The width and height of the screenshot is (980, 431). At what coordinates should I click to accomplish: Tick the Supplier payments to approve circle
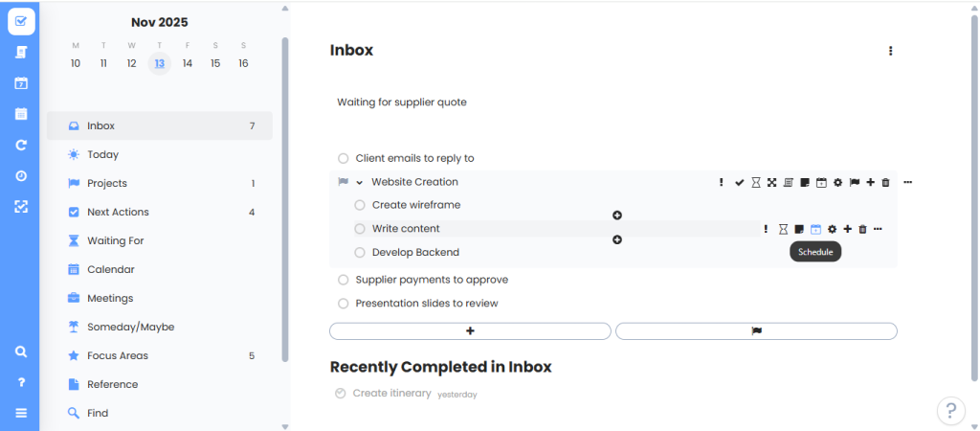(x=343, y=280)
